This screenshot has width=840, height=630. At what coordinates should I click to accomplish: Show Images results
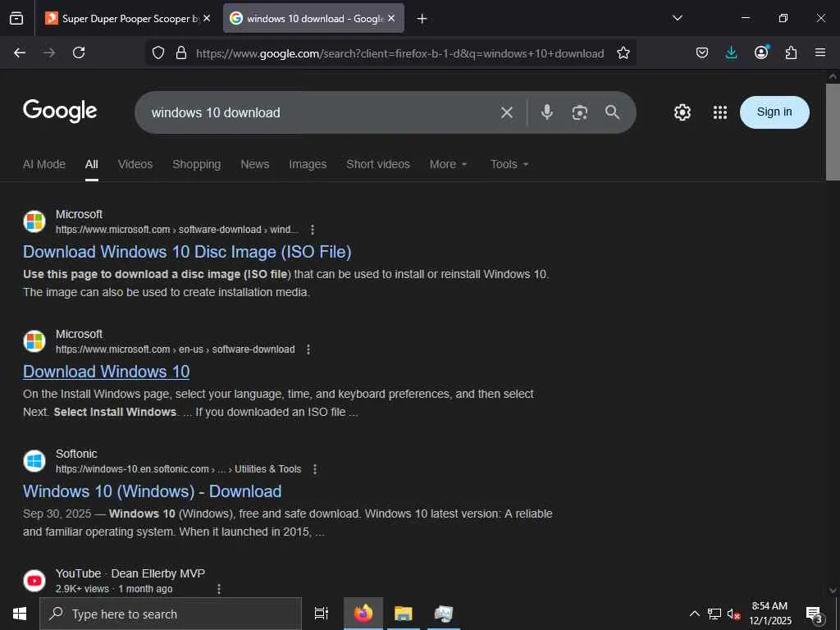[x=308, y=164]
